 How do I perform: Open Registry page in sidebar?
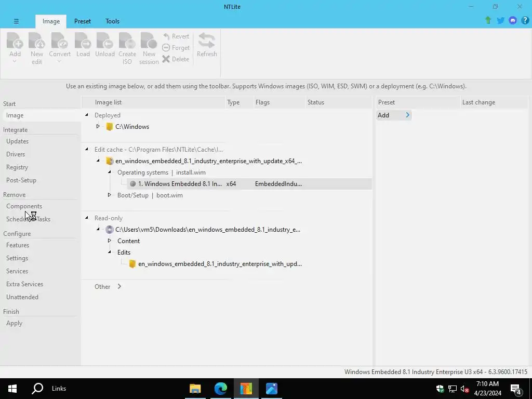(17, 167)
